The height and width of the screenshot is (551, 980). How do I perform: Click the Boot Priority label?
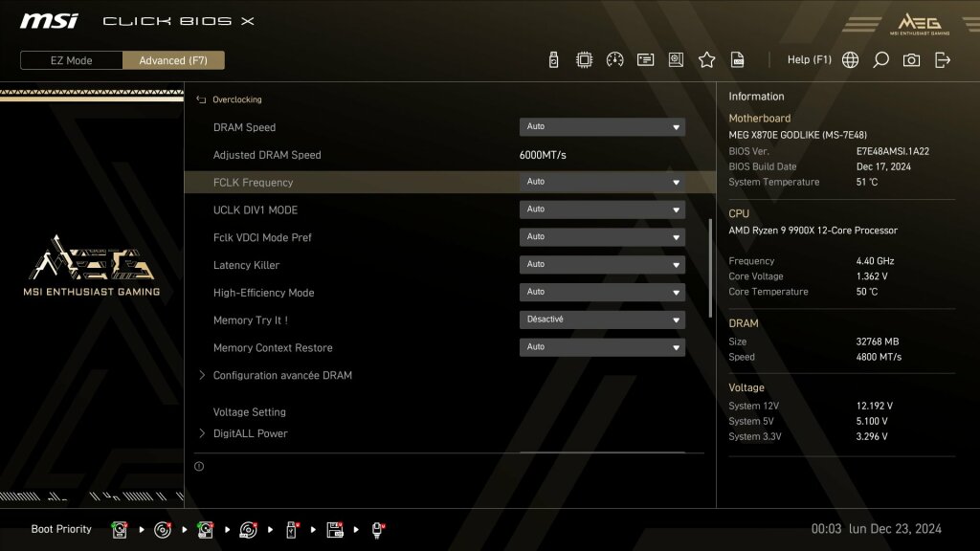pyautogui.click(x=61, y=529)
